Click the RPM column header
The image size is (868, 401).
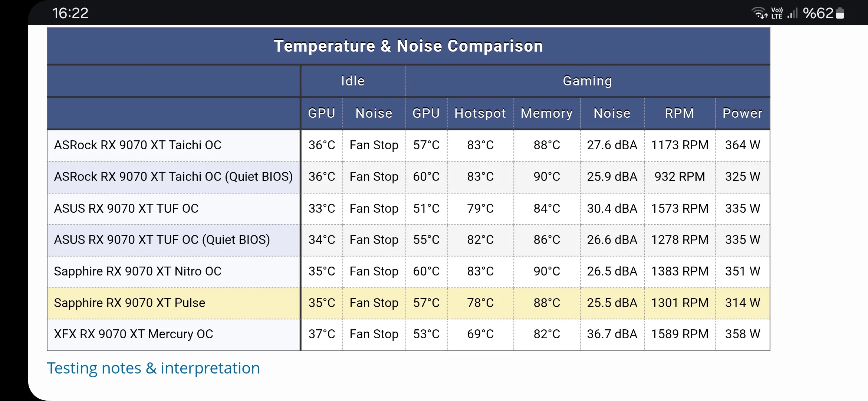pyautogui.click(x=679, y=113)
